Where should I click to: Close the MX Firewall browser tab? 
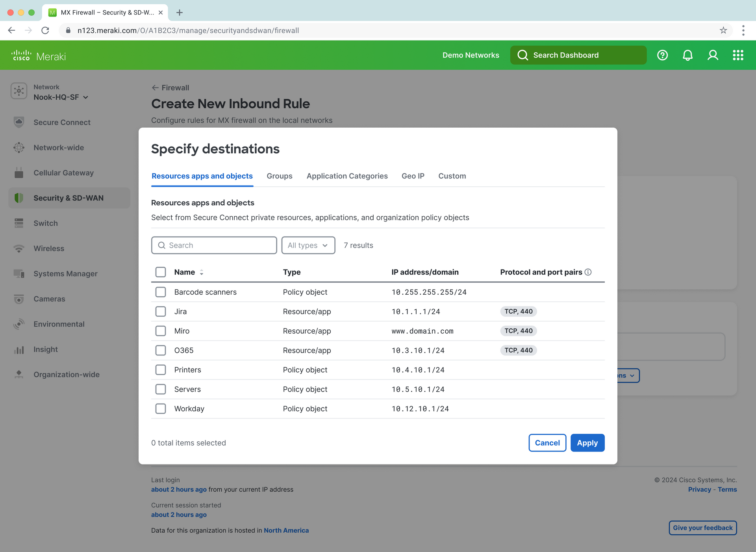pyautogui.click(x=161, y=13)
